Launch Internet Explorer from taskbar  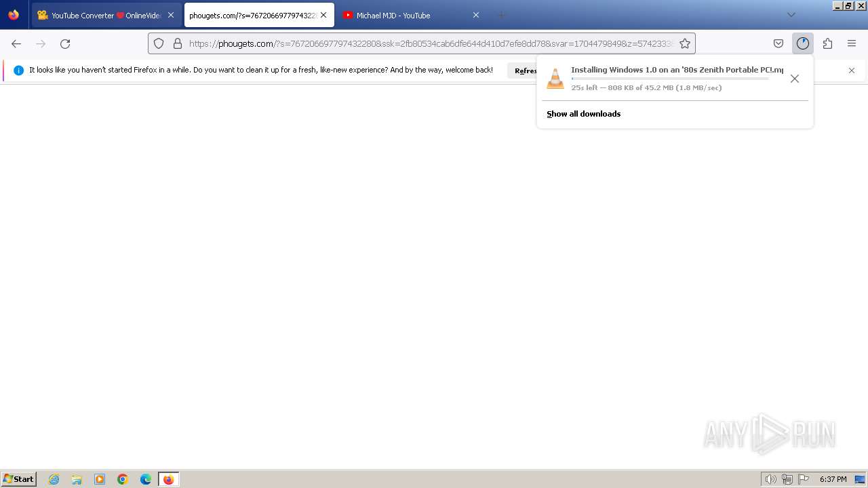[54, 479]
